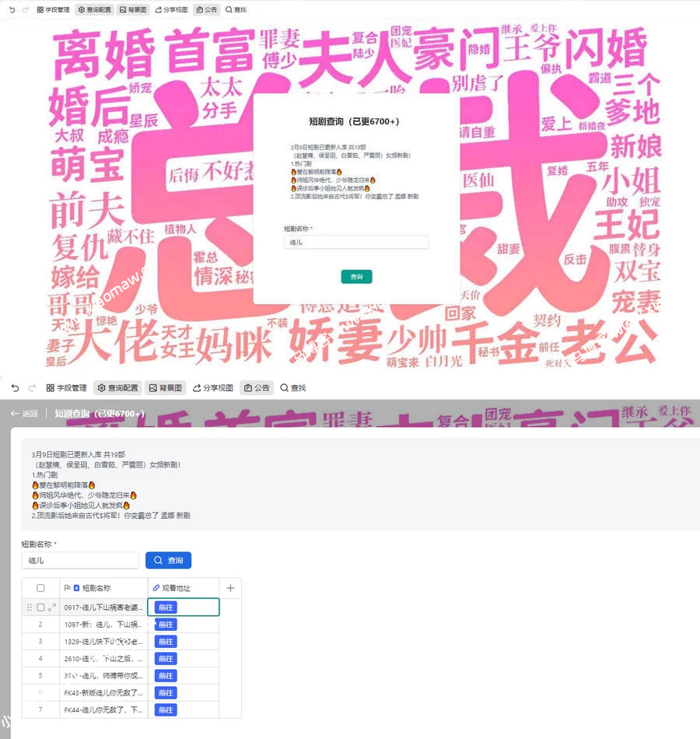Click 前往 for row 2610-徒儿，下山之后
The height and width of the screenshot is (739, 700).
[166, 659]
